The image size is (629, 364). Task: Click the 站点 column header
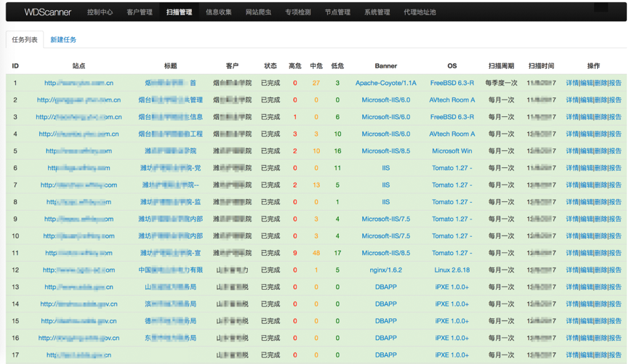click(x=79, y=65)
